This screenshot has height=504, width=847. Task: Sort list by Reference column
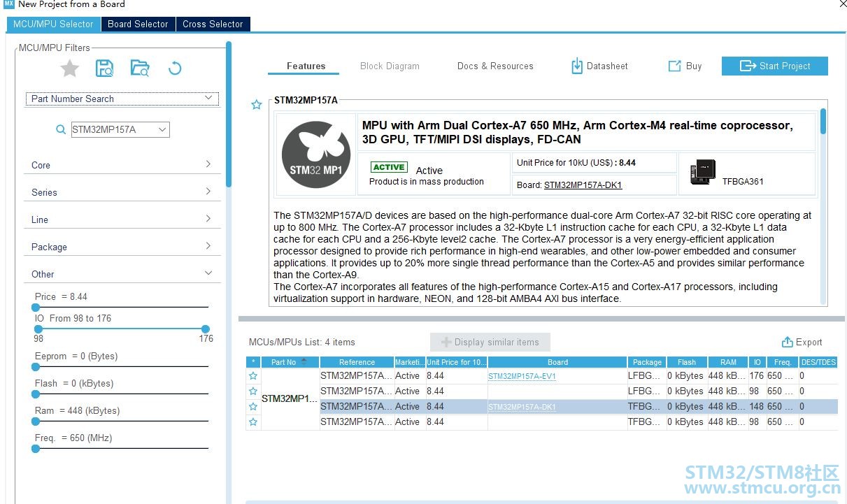357,362
